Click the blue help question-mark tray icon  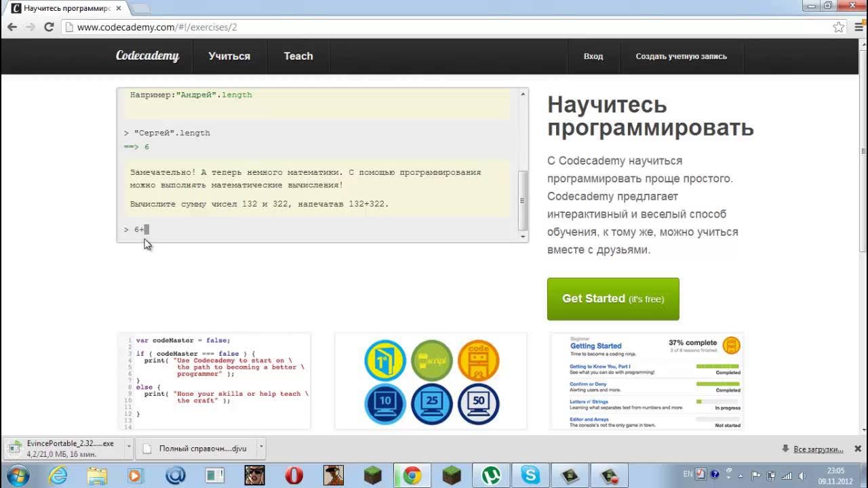tap(714, 474)
